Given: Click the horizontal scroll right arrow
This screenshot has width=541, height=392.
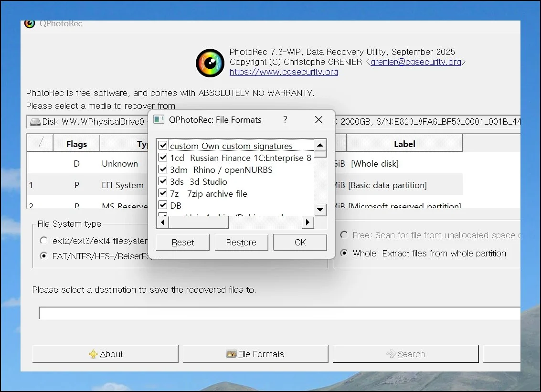Looking at the screenshot, I should point(308,222).
